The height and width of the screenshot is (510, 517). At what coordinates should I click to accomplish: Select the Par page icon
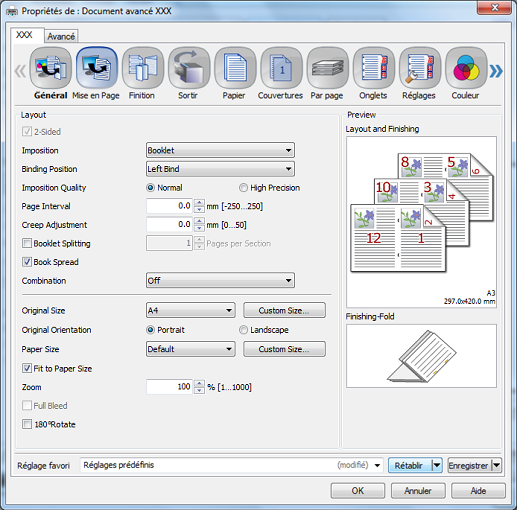click(327, 68)
